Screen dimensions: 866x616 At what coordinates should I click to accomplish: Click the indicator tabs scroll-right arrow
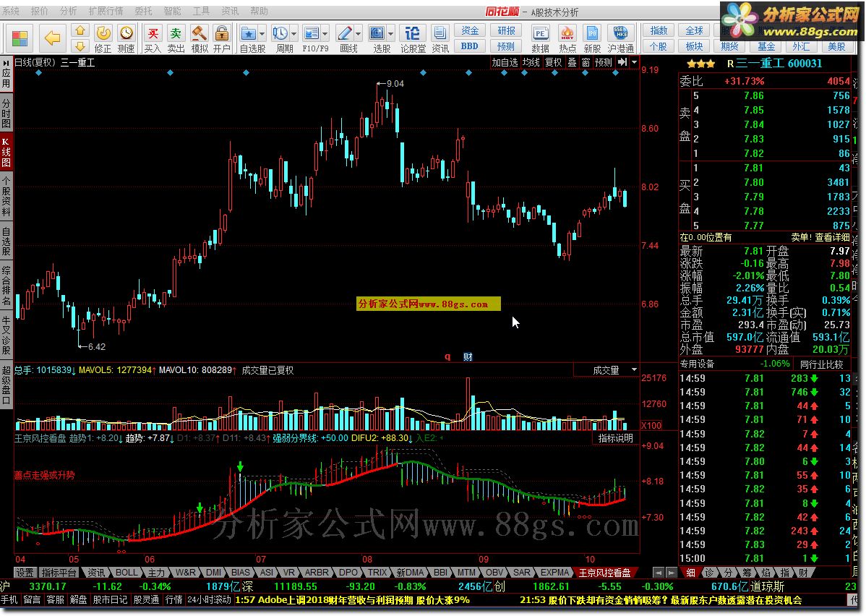(x=671, y=573)
